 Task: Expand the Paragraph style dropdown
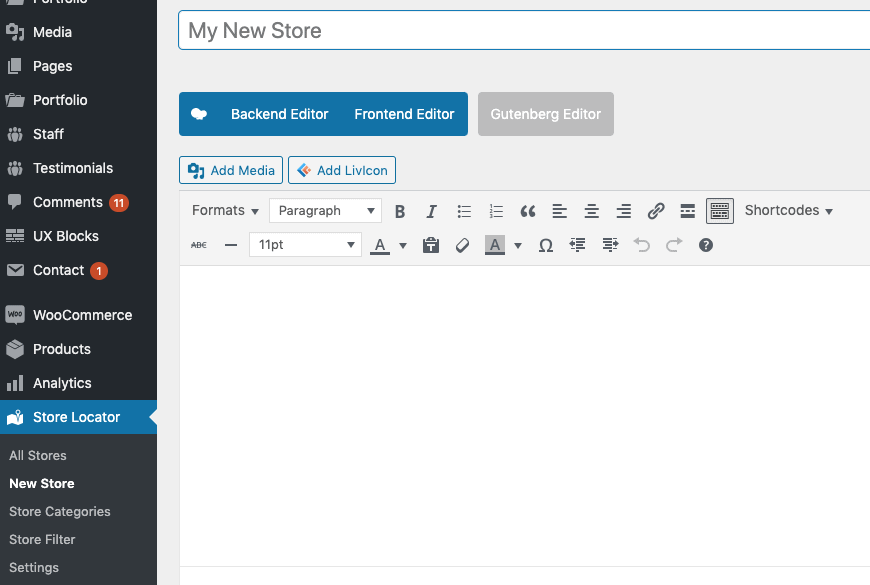point(325,211)
